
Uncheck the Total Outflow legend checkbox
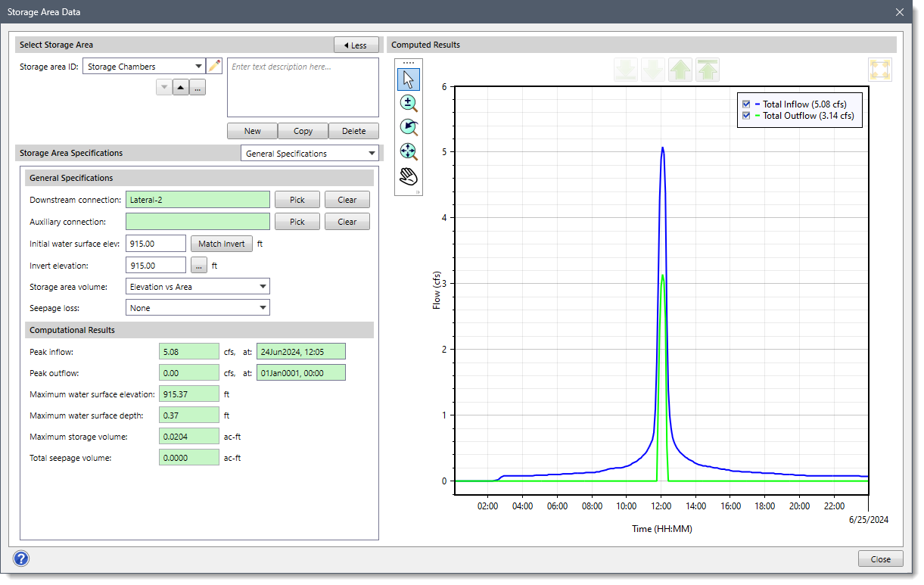click(x=747, y=116)
